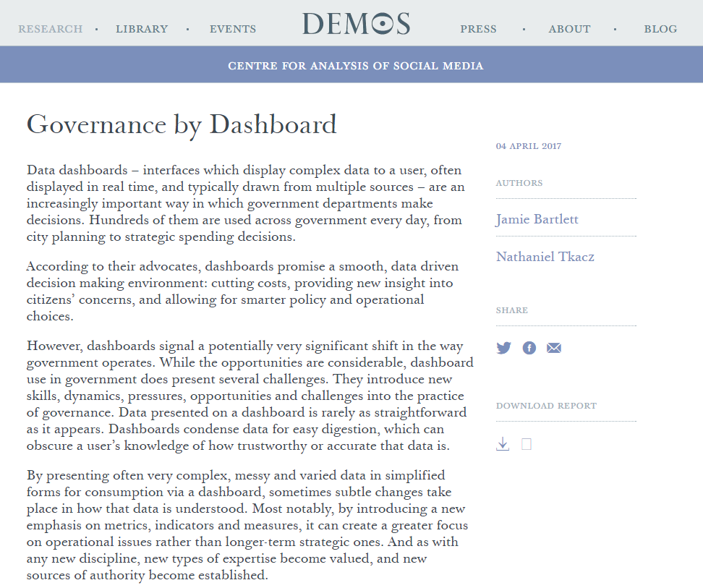The height and width of the screenshot is (588, 703).
Task: Click the 04 April 2017 date
Action: tap(528, 146)
